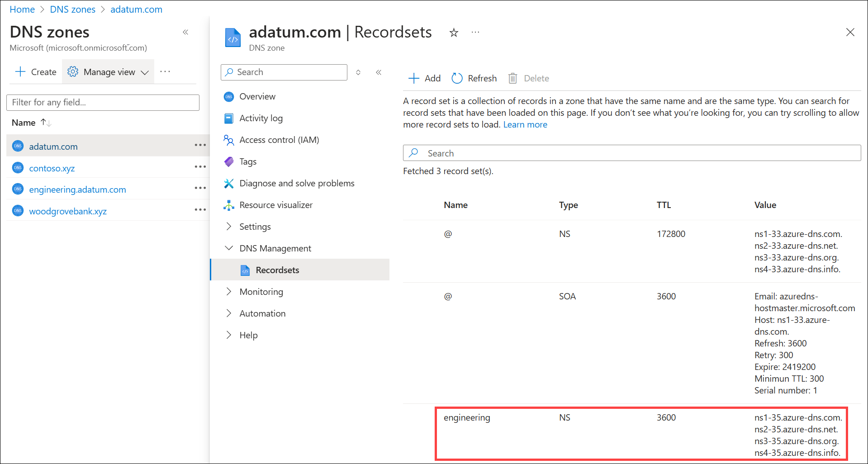The width and height of the screenshot is (868, 464).
Task: Open more options for woodgrovebank.xyz
Action: 200,210
